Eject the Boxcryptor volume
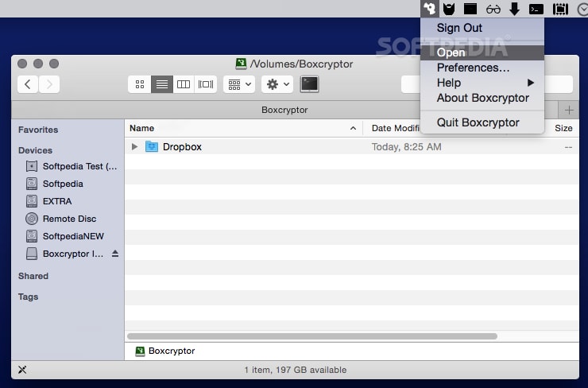 pyautogui.click(x=115, y=254)
